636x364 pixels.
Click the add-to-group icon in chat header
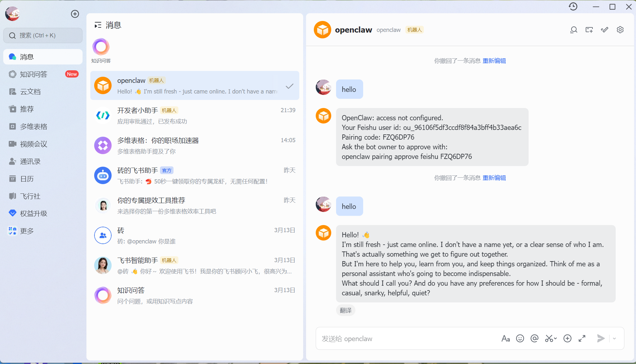[589, 30]
